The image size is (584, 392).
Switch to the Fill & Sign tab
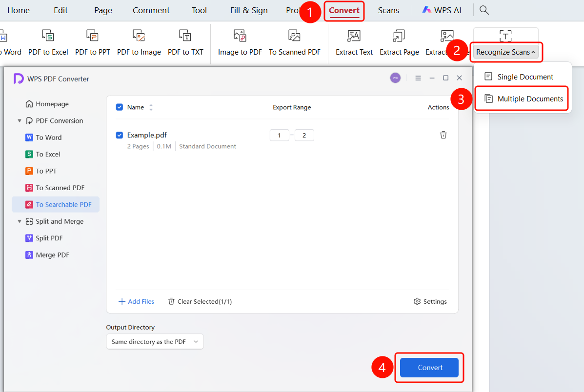[249, 10]
